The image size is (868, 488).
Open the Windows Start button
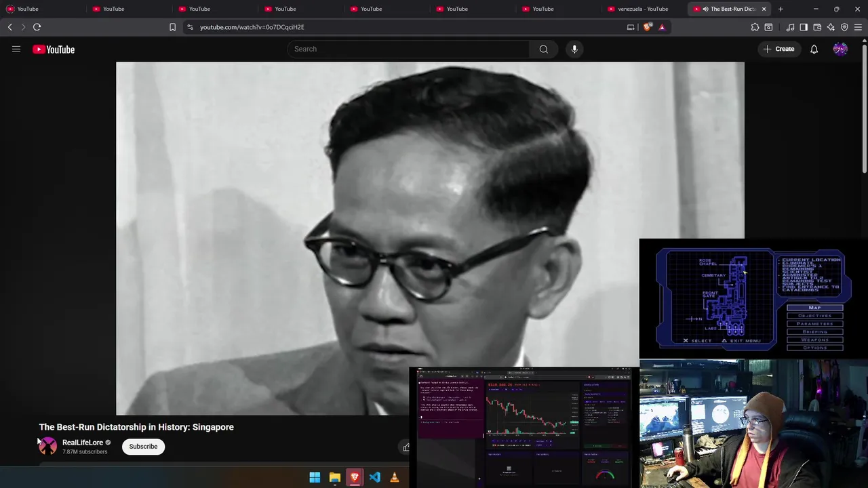[315, 477]
